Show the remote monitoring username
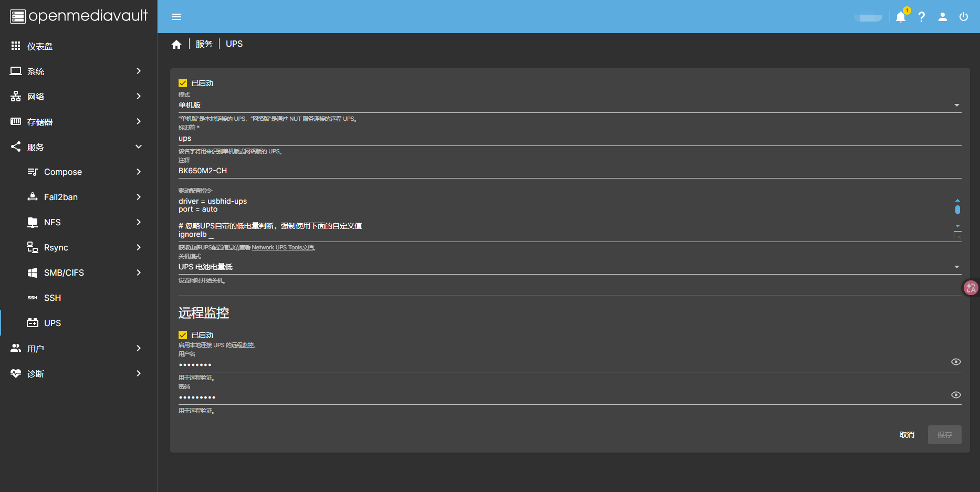This screenshot has height=492, width=980. [956, 362]
